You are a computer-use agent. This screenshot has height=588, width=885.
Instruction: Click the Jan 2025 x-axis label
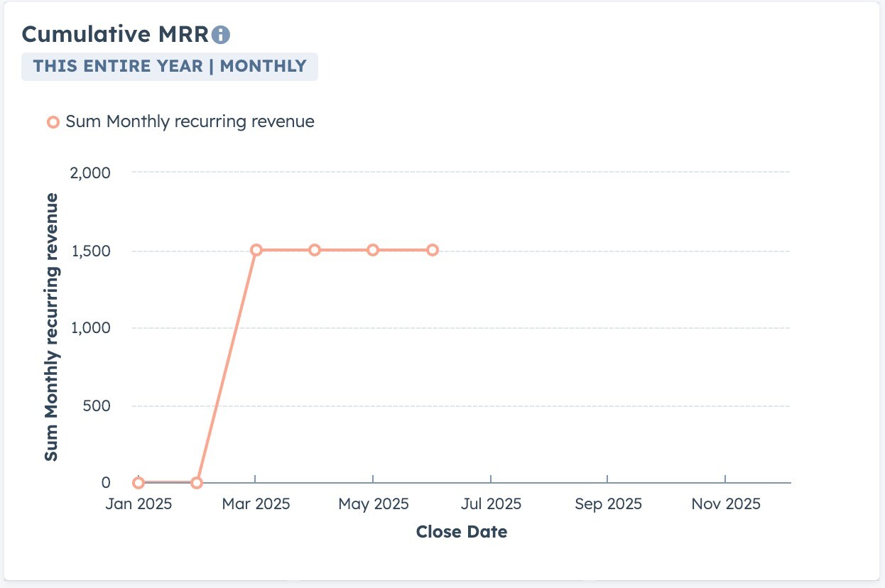[138, 504]
